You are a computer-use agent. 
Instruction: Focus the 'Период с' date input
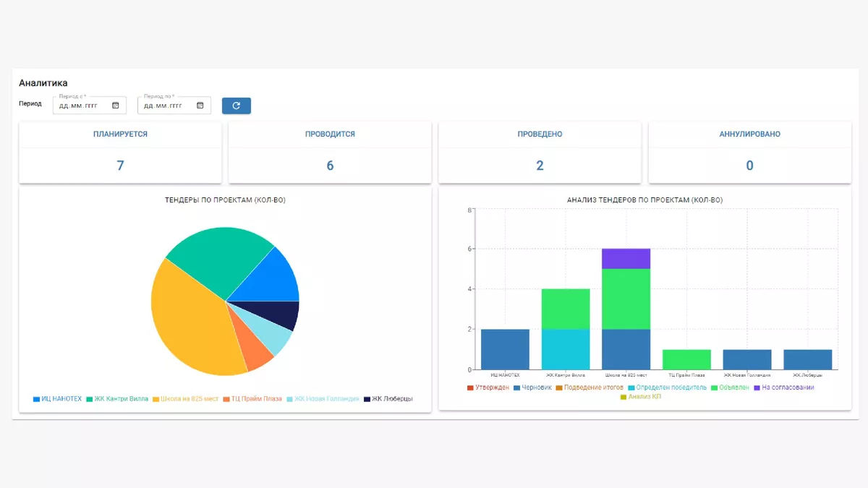90,106
